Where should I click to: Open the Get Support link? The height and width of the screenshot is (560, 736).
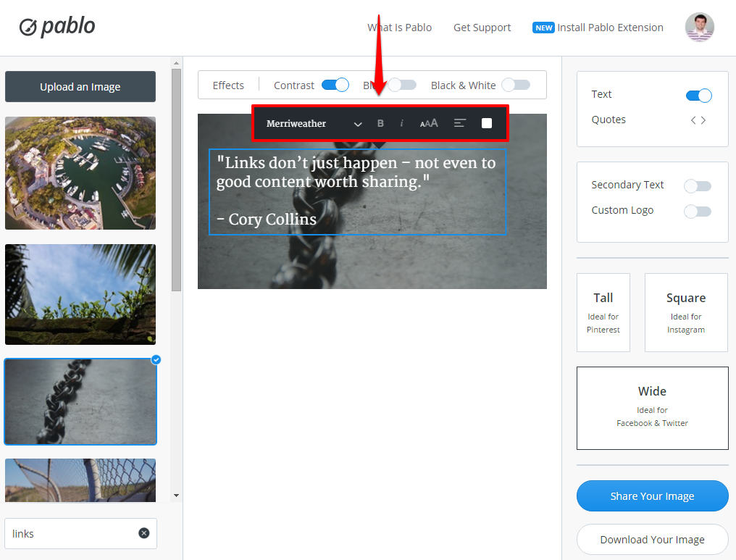[x=482, y=28]
